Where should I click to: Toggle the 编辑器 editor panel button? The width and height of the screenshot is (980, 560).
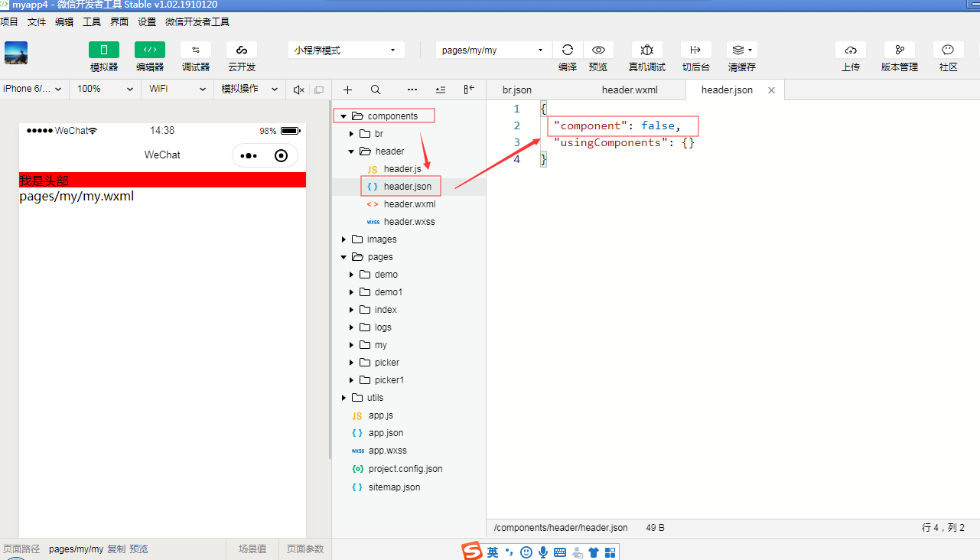150,50
